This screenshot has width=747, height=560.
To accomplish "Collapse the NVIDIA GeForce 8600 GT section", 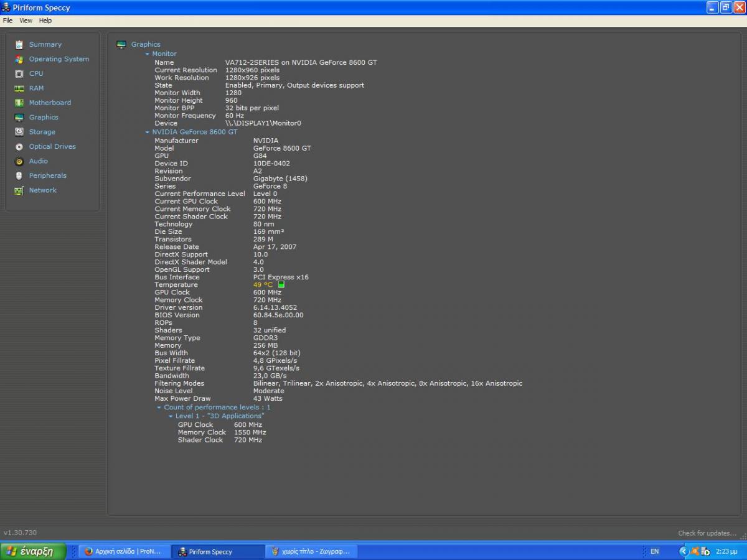I will [148, 133].
